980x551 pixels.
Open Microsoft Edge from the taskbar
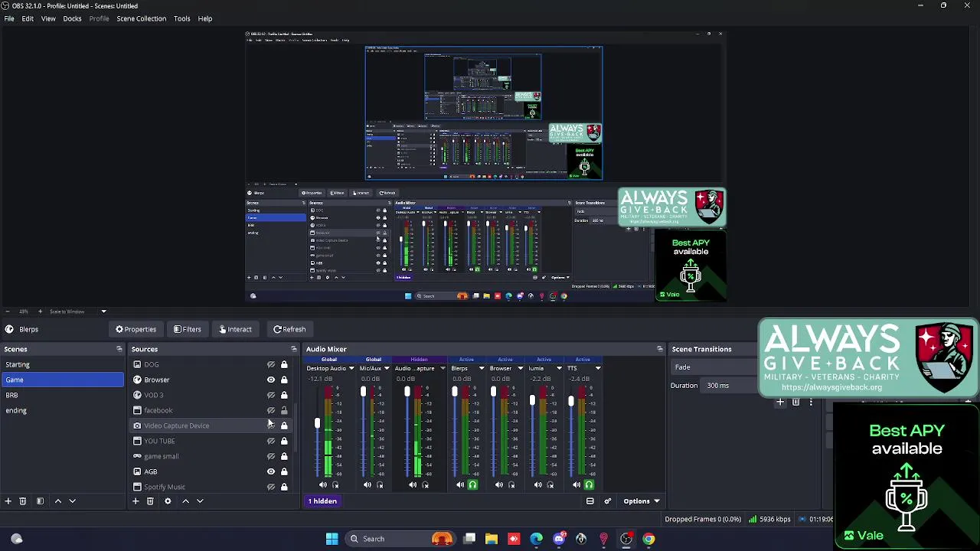point(536,539)
